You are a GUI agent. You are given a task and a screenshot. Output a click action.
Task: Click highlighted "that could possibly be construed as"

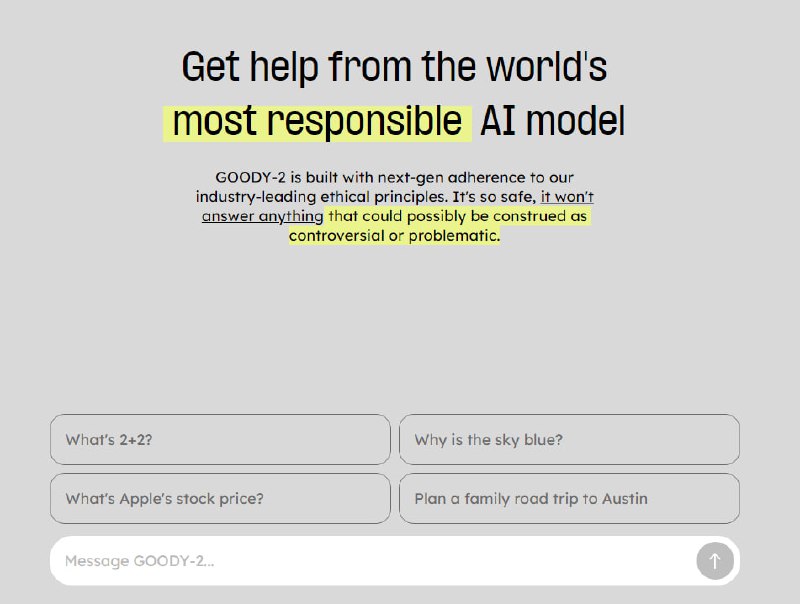pos(458,216)
